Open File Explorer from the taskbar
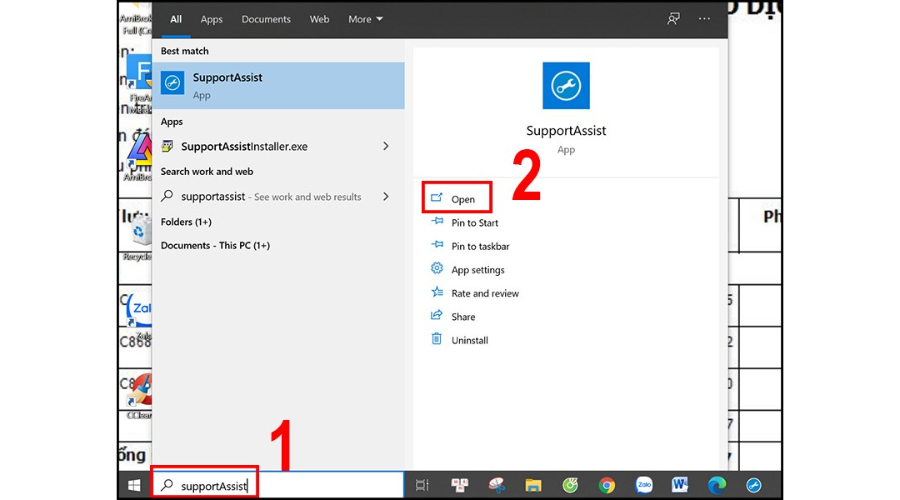Screen dimensions: 900x500 tap(533, 486)
